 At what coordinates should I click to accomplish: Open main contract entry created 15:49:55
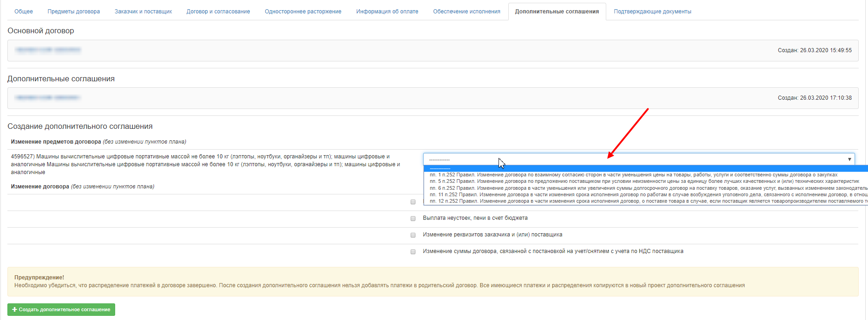click(48, 50)
